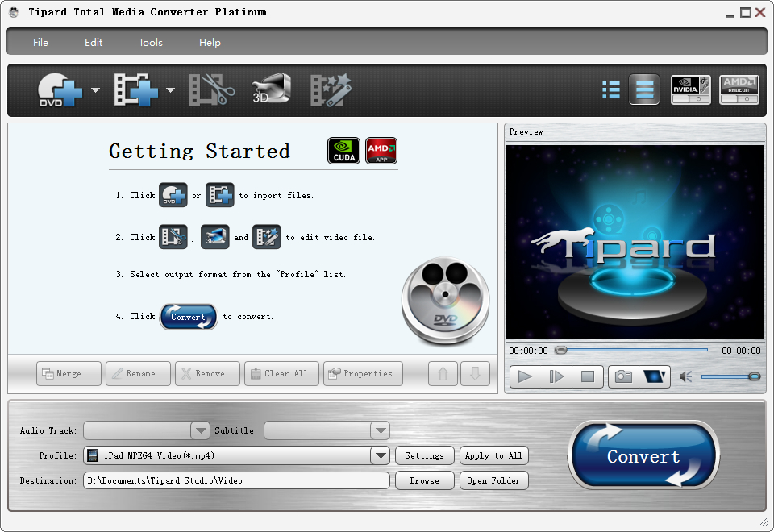774x532 pixels.
Task: Step to the next frame in preview
Action: pos(556,377)
